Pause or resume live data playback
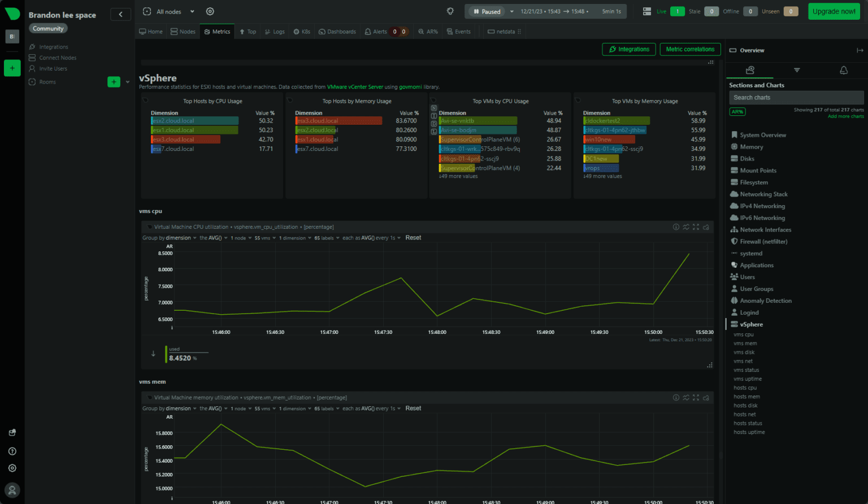 pyautogui.click(x=486, y=11)
